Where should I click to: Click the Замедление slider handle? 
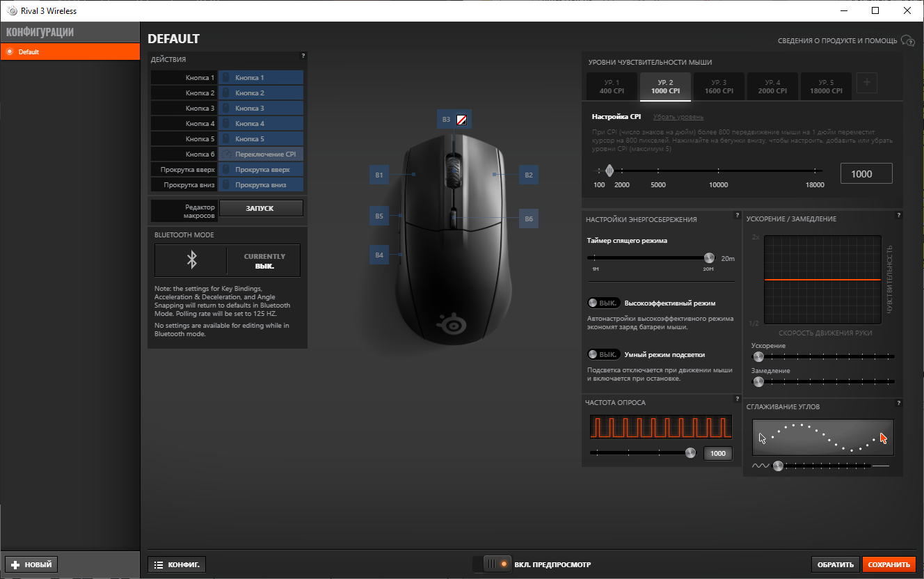tap(758, 382)
